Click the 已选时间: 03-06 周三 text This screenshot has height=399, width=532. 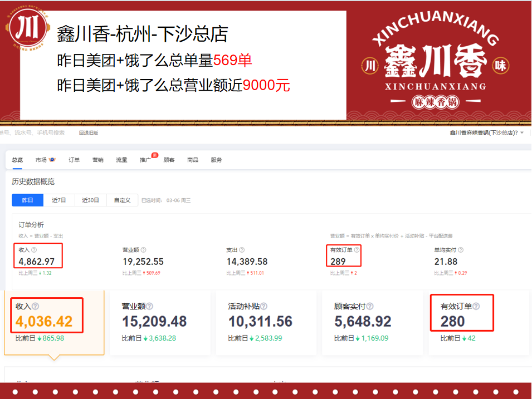[166, 200]
